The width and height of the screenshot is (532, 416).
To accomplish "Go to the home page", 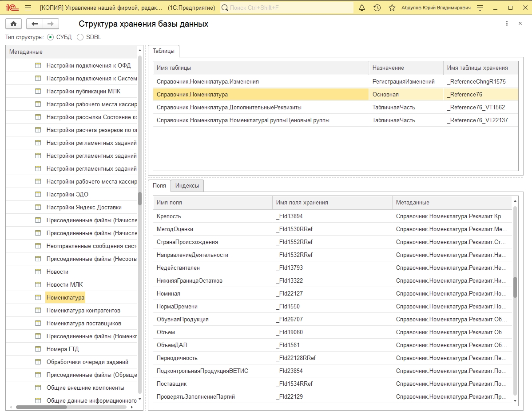I will pyautogui.click(x=14, y=24).
